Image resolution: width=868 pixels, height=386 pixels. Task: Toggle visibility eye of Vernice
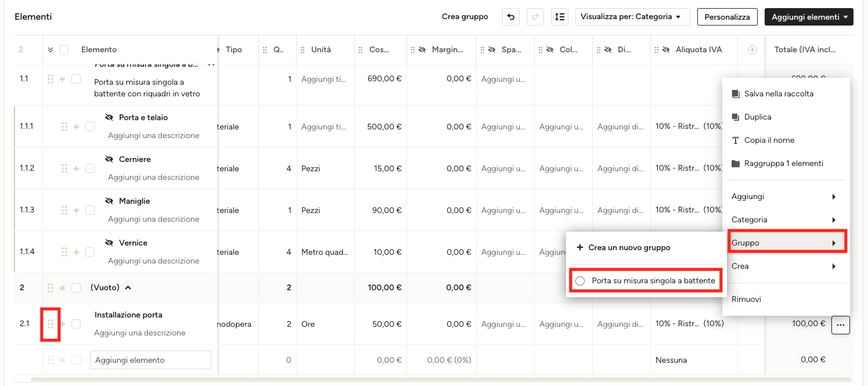tap(109, 243)
